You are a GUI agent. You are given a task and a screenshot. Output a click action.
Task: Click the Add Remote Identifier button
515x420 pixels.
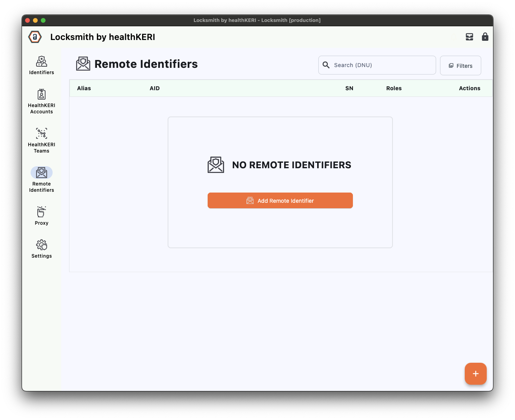[x=280, y=200]
